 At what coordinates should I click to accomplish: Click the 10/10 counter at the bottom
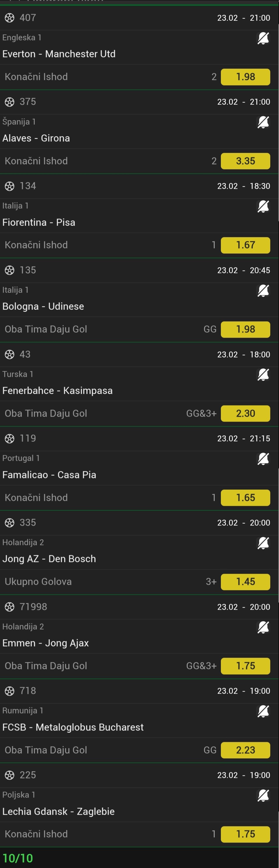click(x=18, y=858)
